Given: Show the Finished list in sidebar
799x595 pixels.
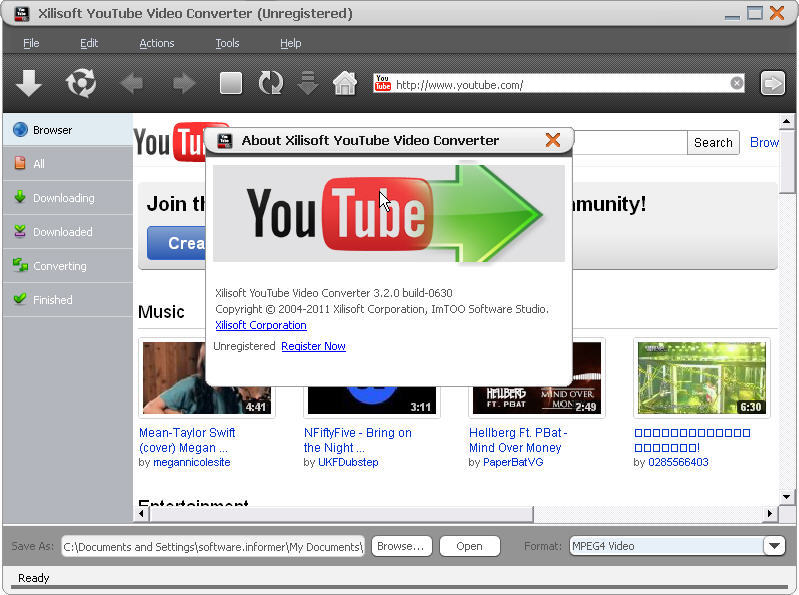Looking at the screenshot, I should click(x=68, y=300).
